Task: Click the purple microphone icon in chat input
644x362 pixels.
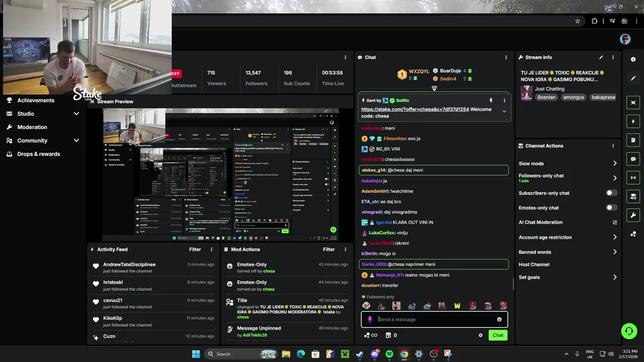Action: (x=370, y=319)
